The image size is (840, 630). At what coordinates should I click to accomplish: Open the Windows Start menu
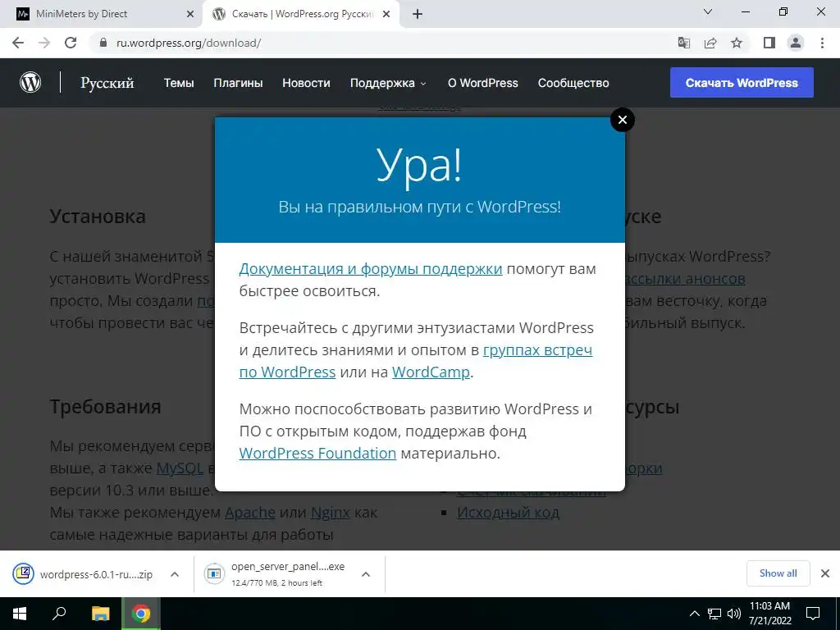(20, 614)
